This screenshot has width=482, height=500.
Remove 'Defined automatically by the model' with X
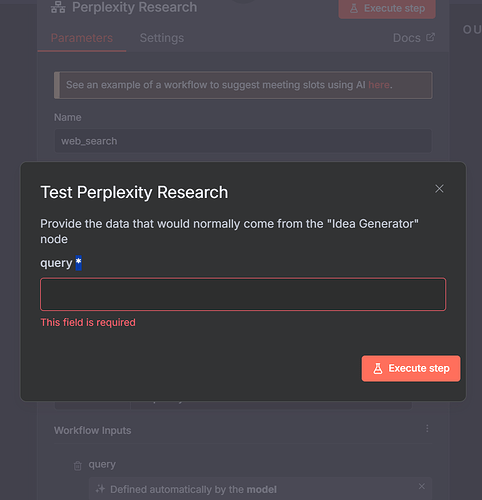422,487
